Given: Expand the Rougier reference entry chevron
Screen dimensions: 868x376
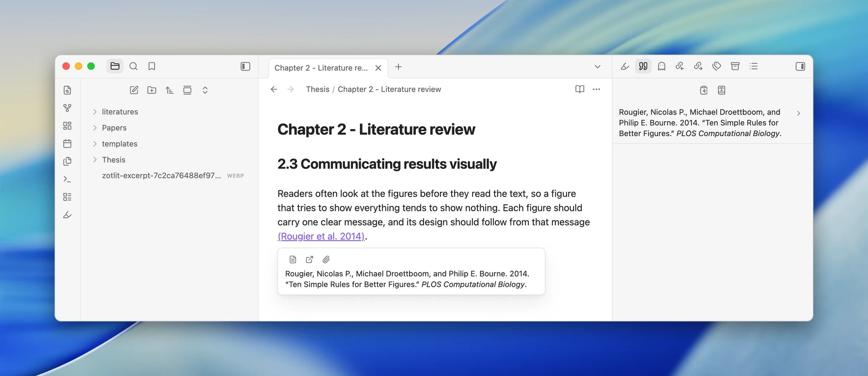Looking at the screenshot, I should [x=798, y=113].
